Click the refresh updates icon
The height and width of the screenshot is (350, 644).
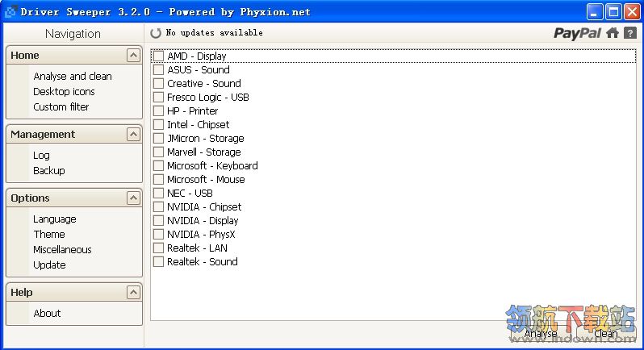pyautogui.click(x=156, y=33)
